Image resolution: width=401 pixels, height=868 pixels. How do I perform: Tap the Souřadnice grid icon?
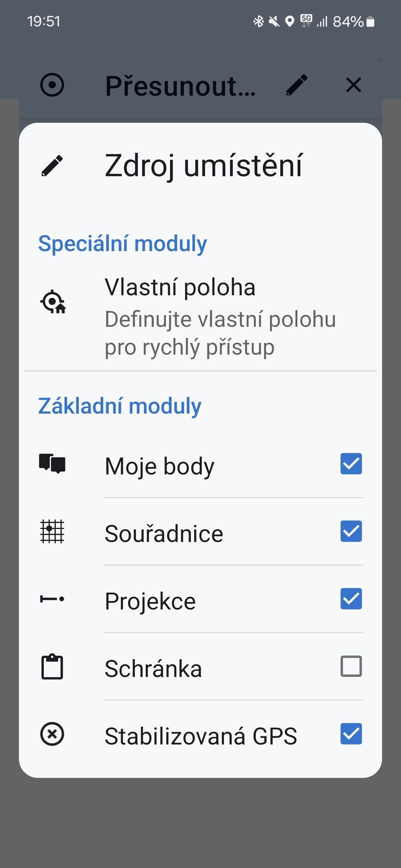point(52,531)
